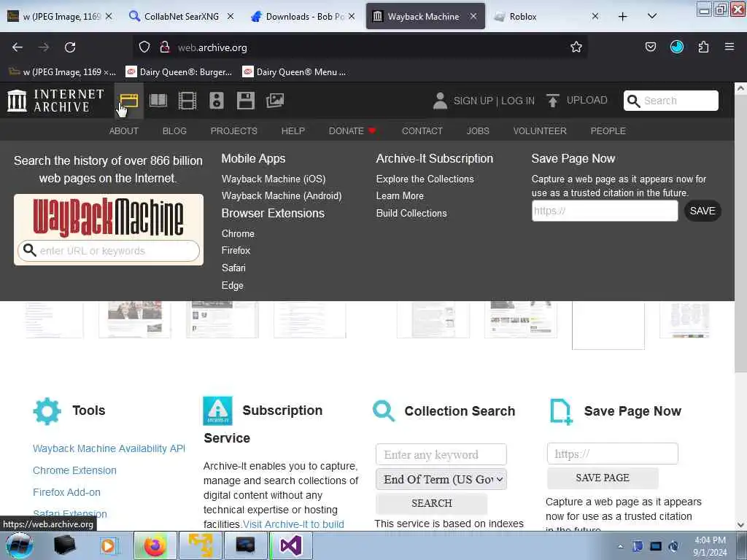
Task: Close the Wayback Machine tab
Action: click(473, 17)
